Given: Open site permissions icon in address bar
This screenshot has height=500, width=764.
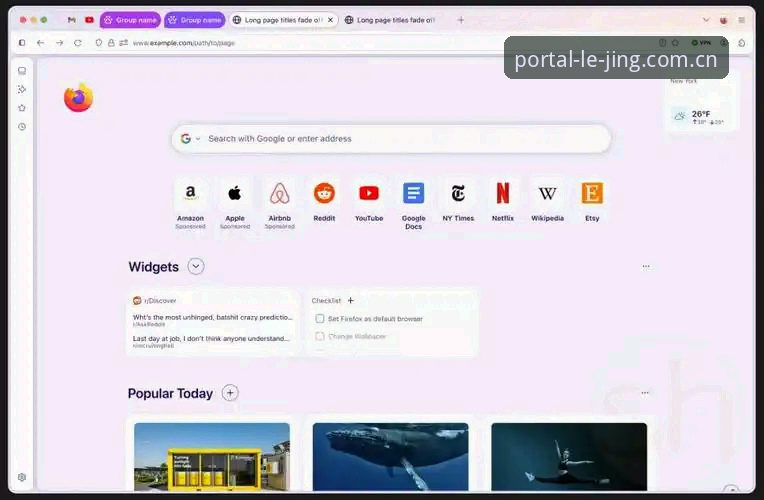Looking at the screenshot, I should pyautogui.click(x=123, y=43).
